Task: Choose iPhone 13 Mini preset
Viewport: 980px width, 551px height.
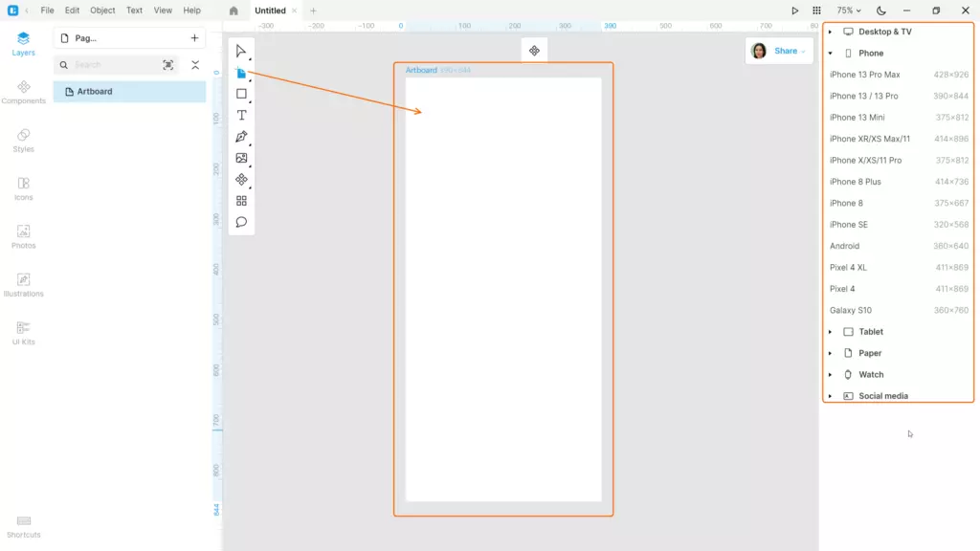Action: click(898, 118)
